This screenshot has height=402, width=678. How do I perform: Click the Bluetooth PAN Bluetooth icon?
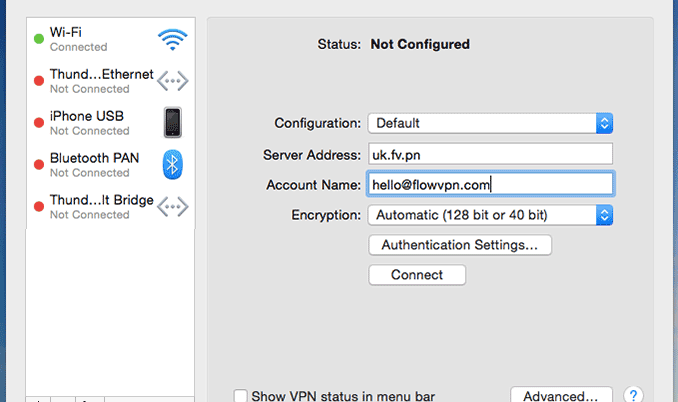pos(172,164)
